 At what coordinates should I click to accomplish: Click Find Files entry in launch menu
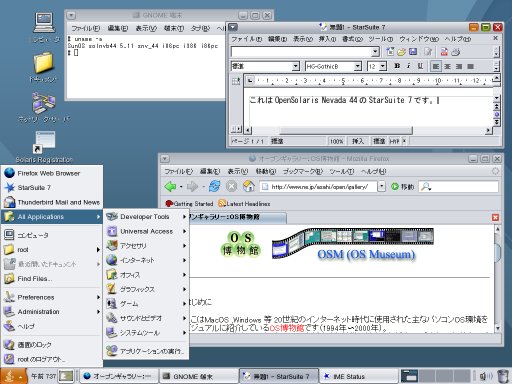tap(52, 278)
